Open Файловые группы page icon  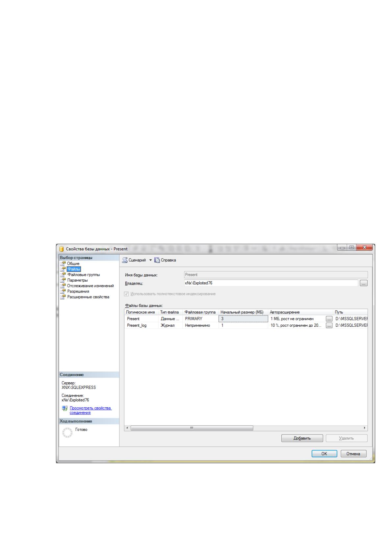(63, 275)
